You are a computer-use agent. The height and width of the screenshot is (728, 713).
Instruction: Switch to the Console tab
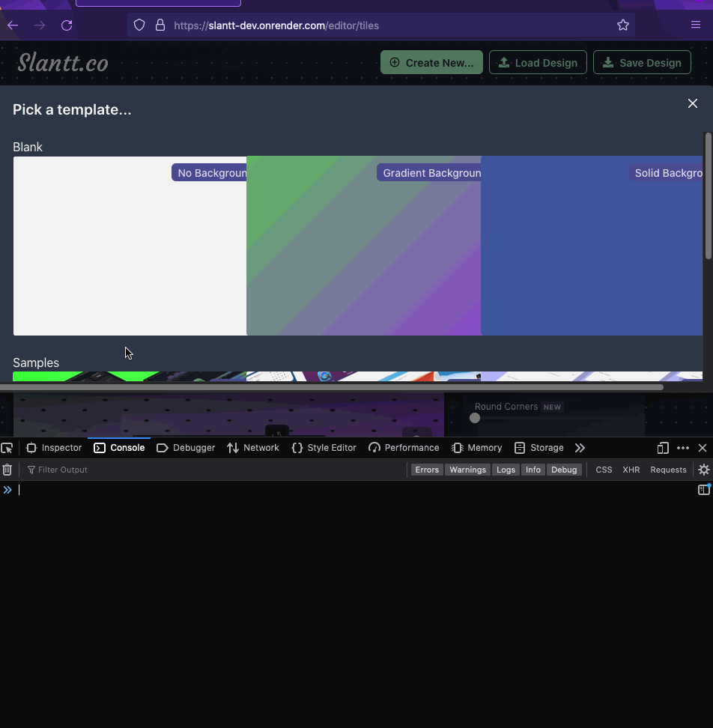(x=119, y=448)
